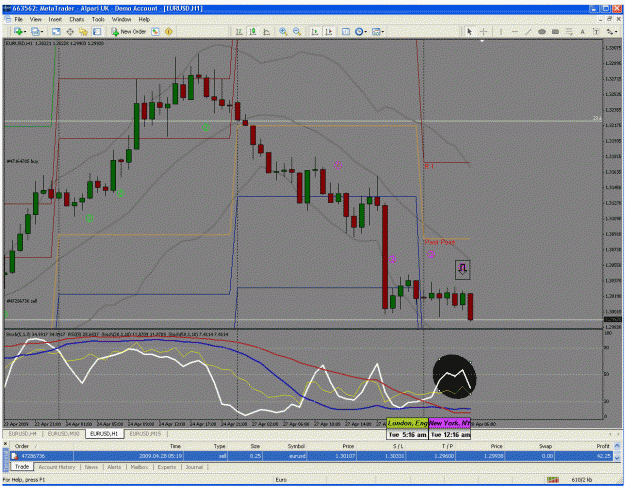Expand the Templates dropdown arrow
625x486 pixels.
383,31
